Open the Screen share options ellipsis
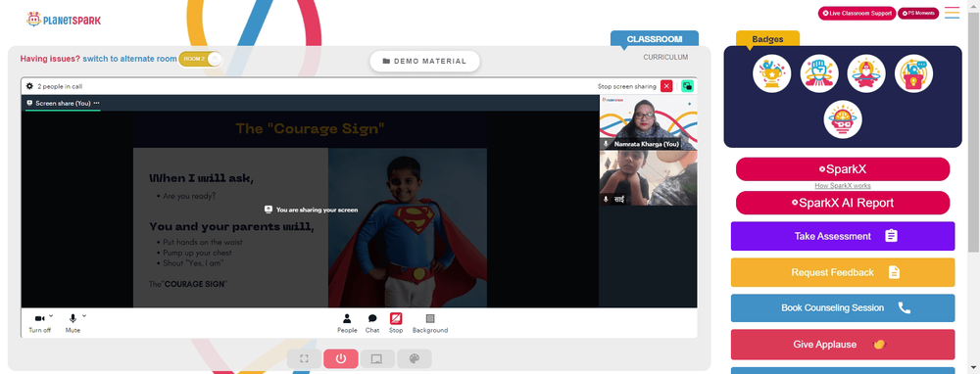 [96, 103]
